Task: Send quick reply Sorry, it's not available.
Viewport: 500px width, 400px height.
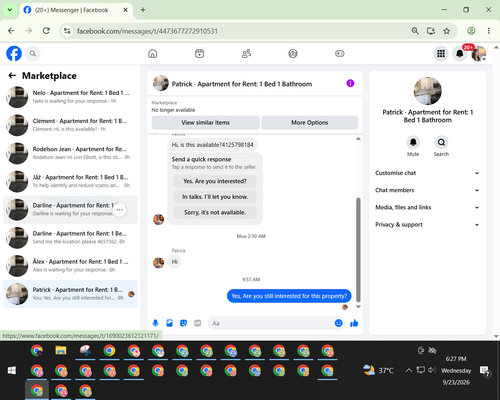Action: pyautogui.click(x=215, y=212)
